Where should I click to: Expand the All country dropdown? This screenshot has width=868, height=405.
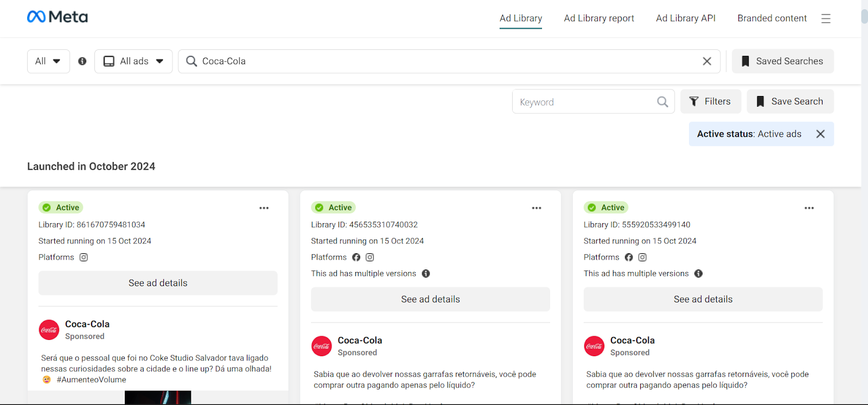[48, 61]
